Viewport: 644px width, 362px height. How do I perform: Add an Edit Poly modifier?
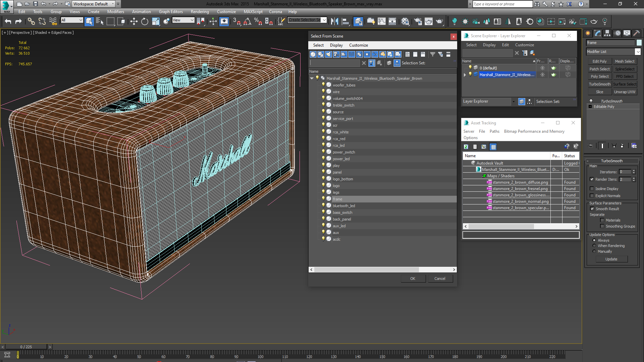[x=599, y=61]
